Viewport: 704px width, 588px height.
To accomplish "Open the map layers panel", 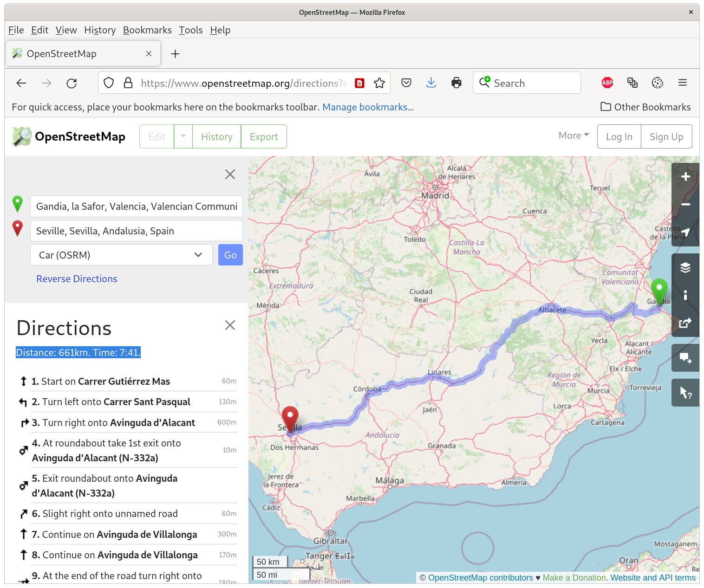I will 685,267.
